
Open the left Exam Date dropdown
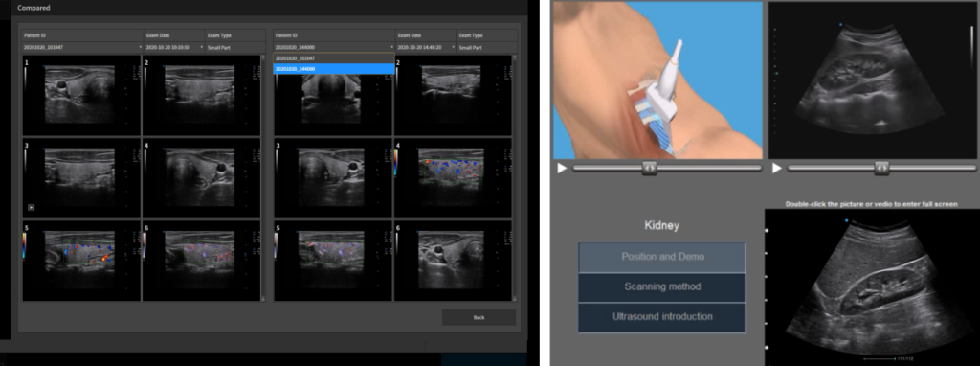[174, 47]
